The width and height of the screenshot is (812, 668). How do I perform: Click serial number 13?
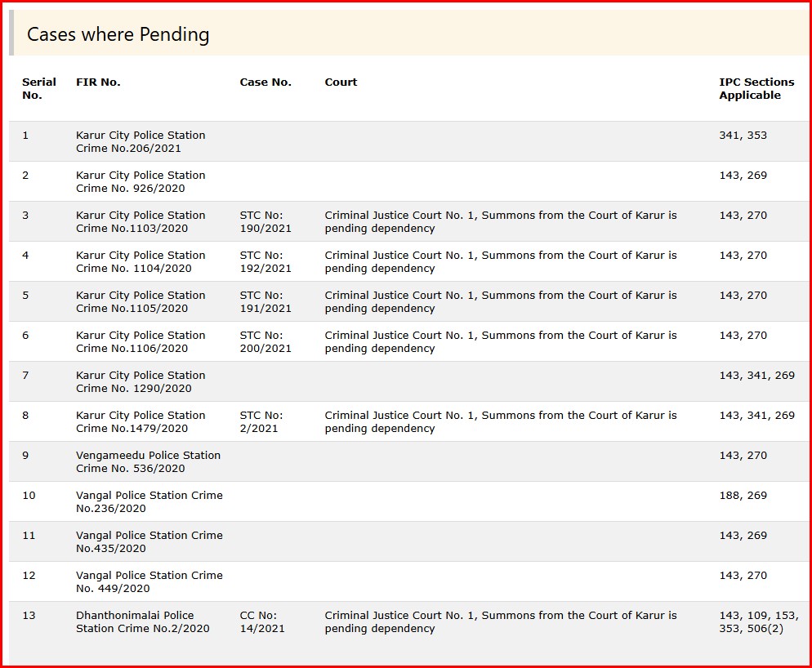(x=29, y=615)
